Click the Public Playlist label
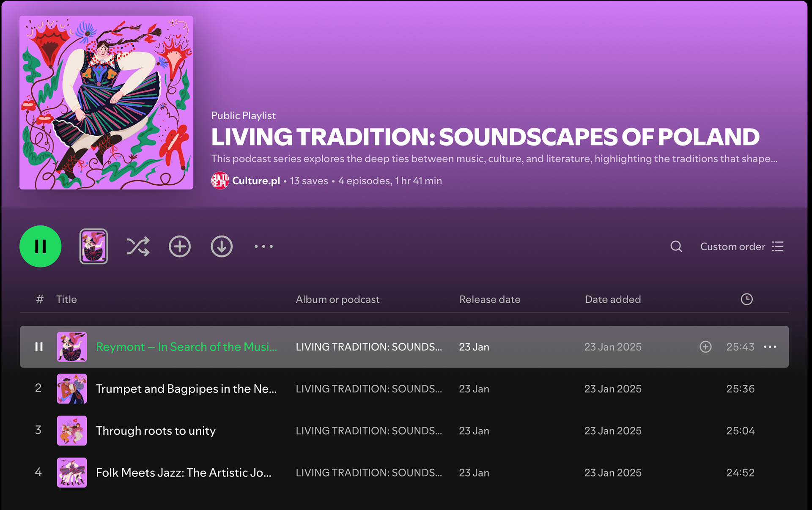The width and height of the screenshot is (812, 510). point(243,115)
